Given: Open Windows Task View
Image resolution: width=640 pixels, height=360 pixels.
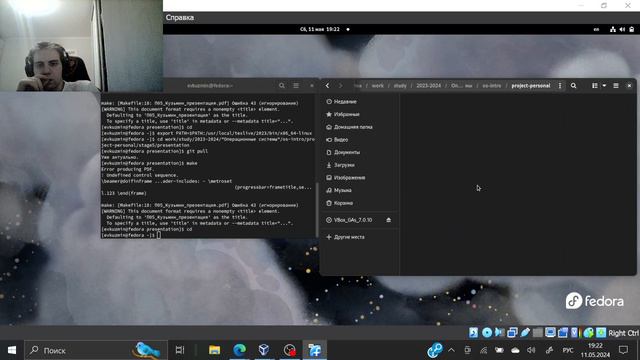Looking at the screenshot, I should coord(180,350).
